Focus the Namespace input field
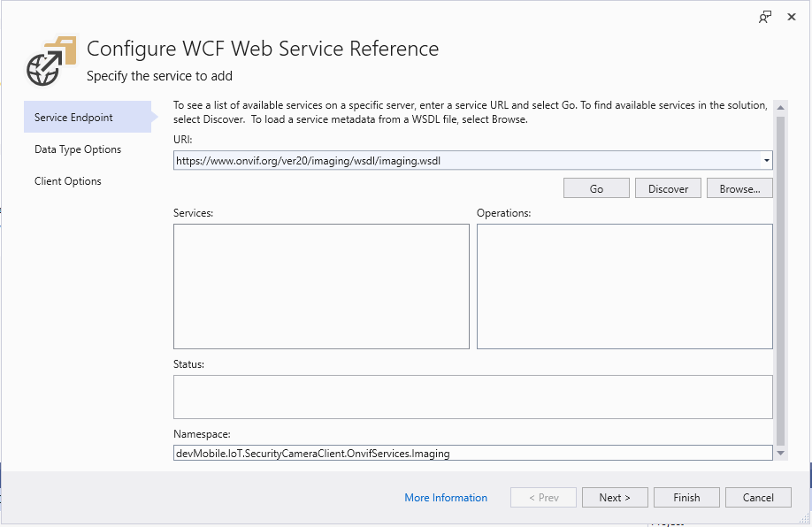The width and height of the screenshot is (812, 527). (x=472, y=454)
